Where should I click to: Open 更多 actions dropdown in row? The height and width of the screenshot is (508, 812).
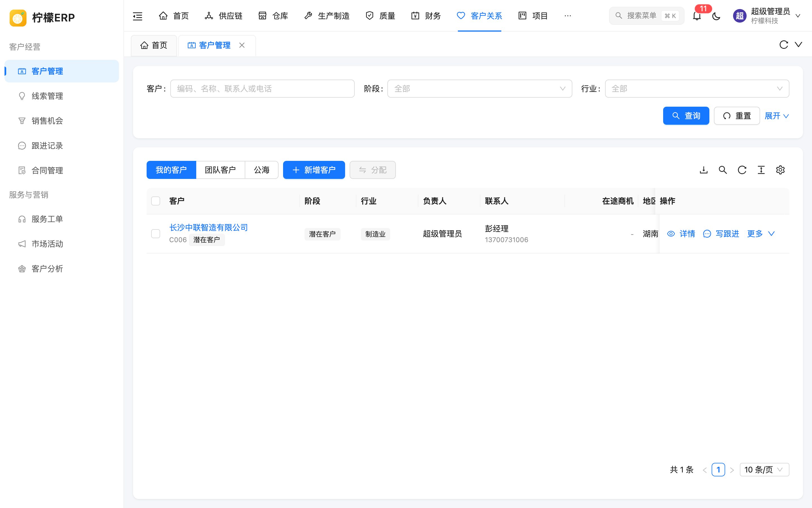(761, 234)
